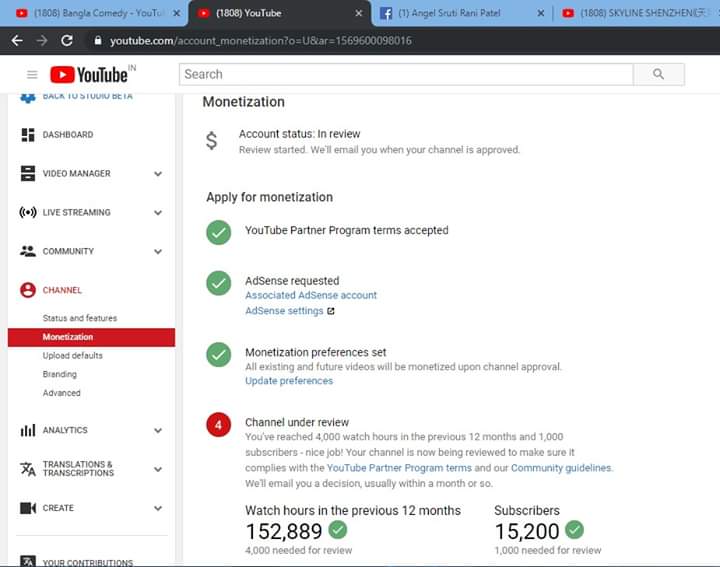Expand the Analytics section chevron
The height and width of the screenshot is (567, 720).
click(x=158, y=430)
